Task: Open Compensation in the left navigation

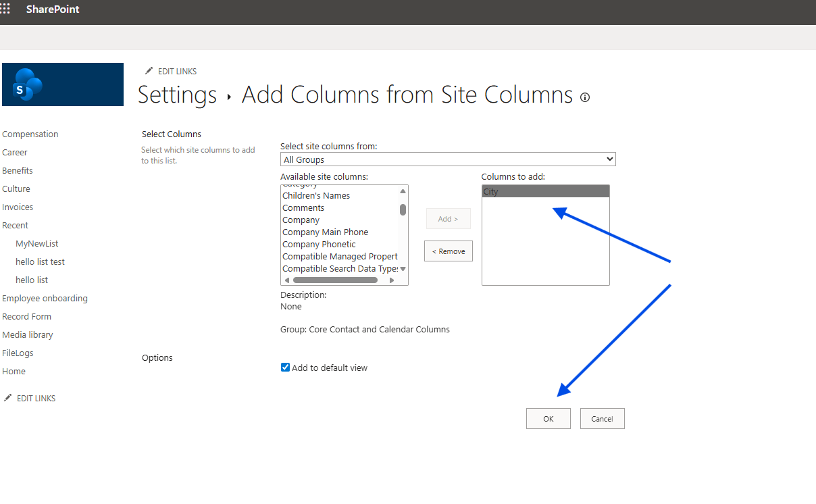Action: 30,134
